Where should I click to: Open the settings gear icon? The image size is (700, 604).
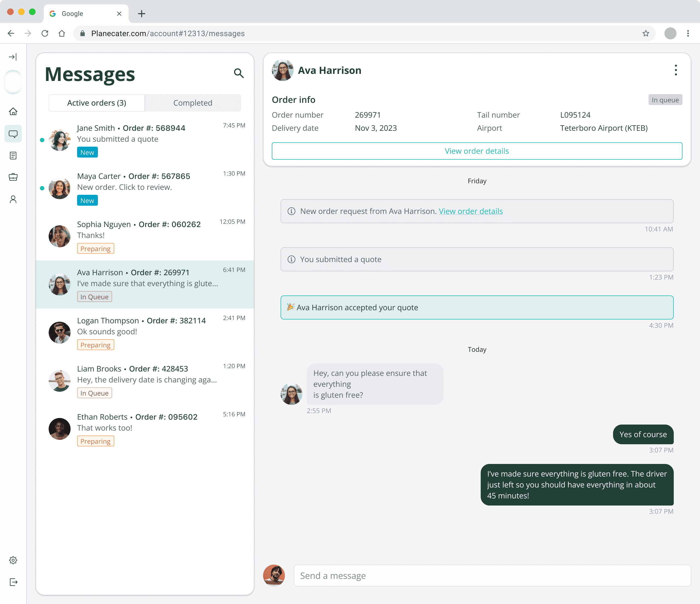[x=13, y=560]
